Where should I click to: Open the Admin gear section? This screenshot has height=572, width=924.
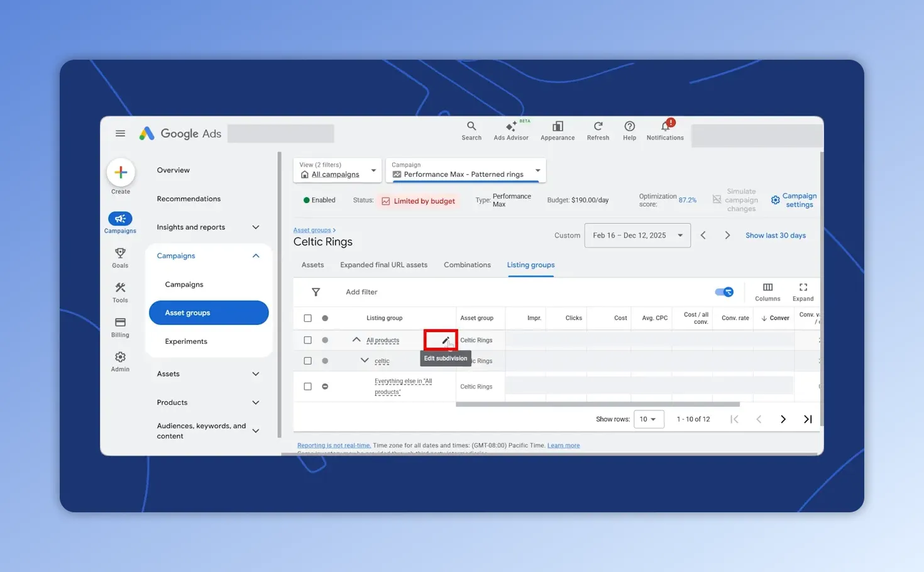[x=120, y=361]
